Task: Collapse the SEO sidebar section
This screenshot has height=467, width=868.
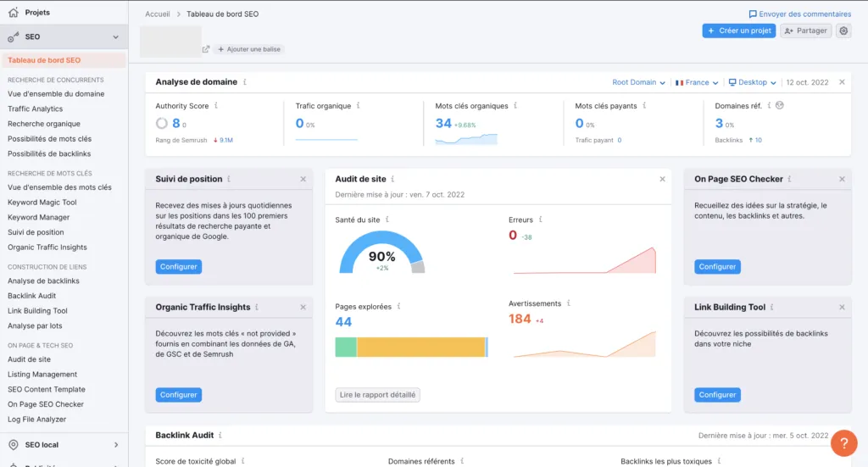Action: click(115, 37)
